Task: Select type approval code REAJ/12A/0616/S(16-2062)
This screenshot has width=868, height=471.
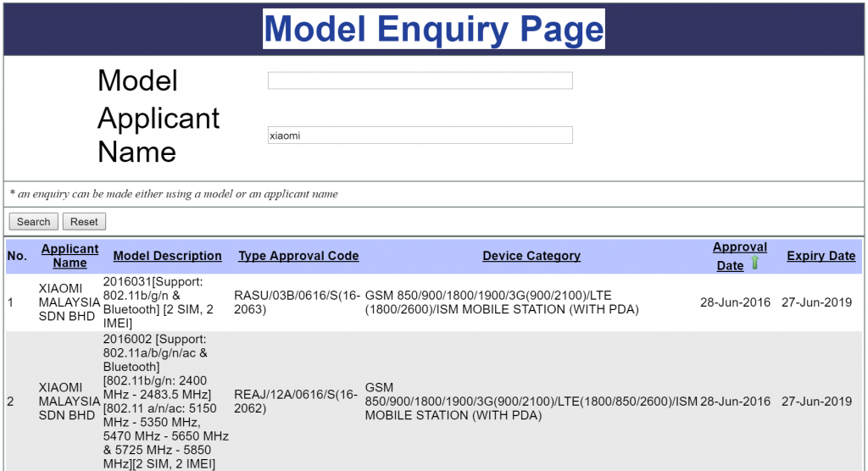Action: pos(296,402)
